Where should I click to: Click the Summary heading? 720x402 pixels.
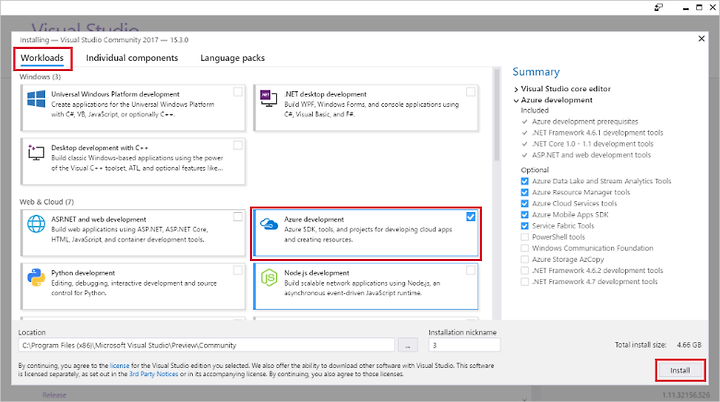536,72
